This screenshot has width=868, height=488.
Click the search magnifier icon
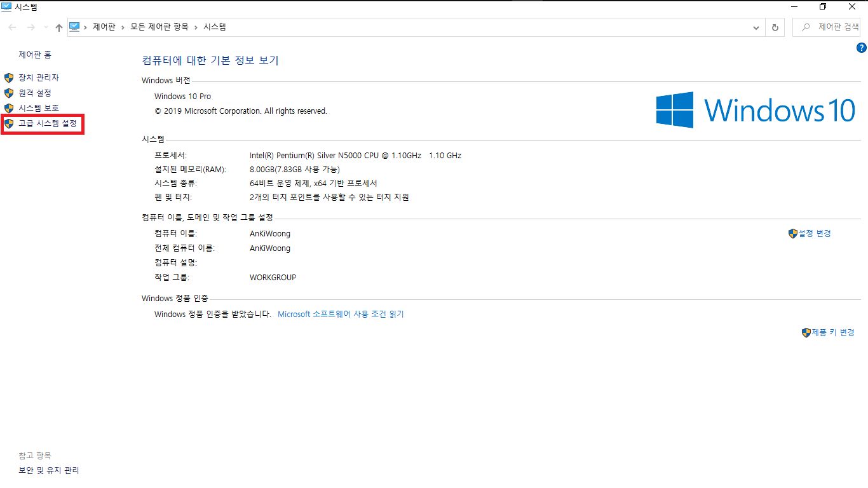806,27
